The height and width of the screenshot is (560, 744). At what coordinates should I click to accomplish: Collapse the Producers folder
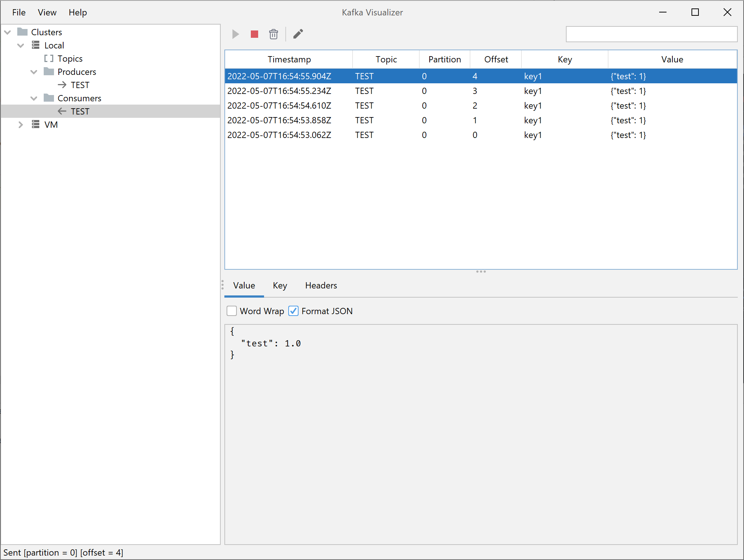pos(34,72)
